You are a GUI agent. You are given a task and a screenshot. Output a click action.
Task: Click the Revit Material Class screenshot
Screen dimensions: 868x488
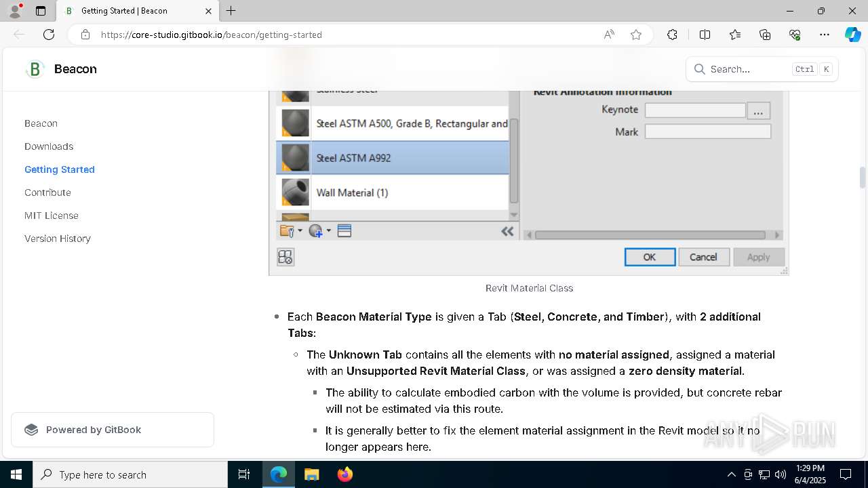tap(529, 183)
